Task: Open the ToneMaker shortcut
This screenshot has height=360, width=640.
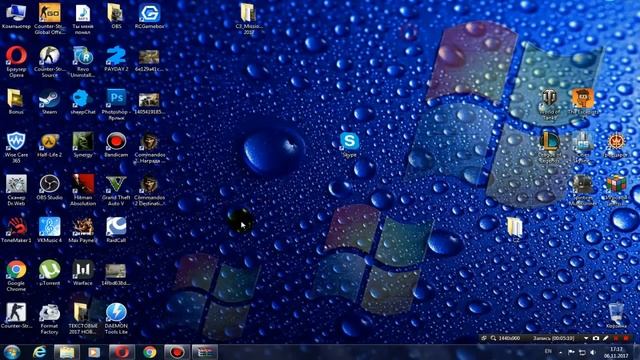Action: tap(16, 230)
